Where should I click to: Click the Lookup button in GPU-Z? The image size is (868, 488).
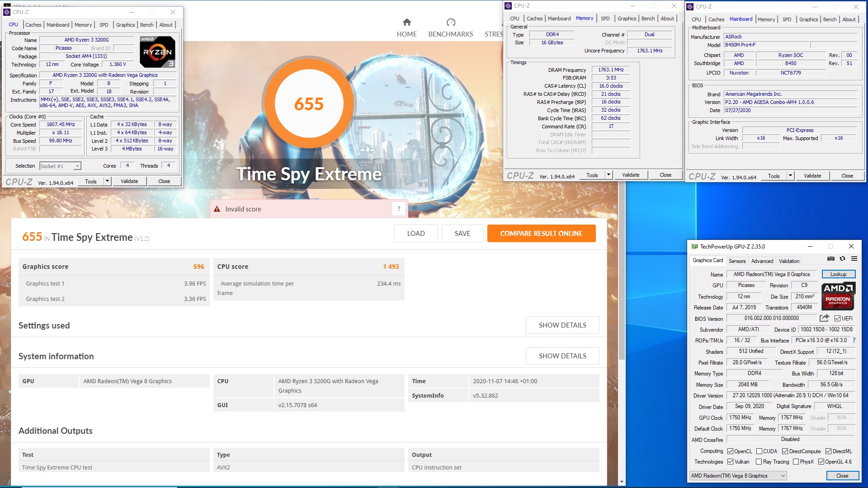(838, 274)
